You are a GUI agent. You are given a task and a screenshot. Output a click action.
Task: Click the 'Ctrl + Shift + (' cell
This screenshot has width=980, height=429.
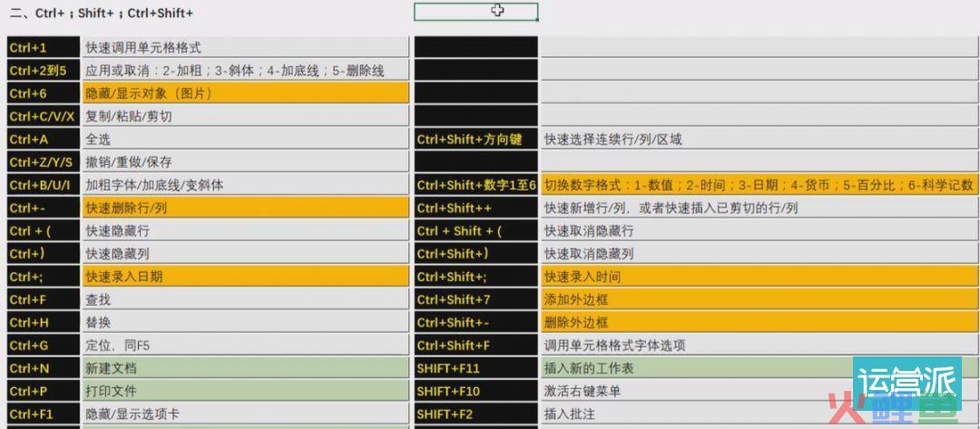coord(475,230)
